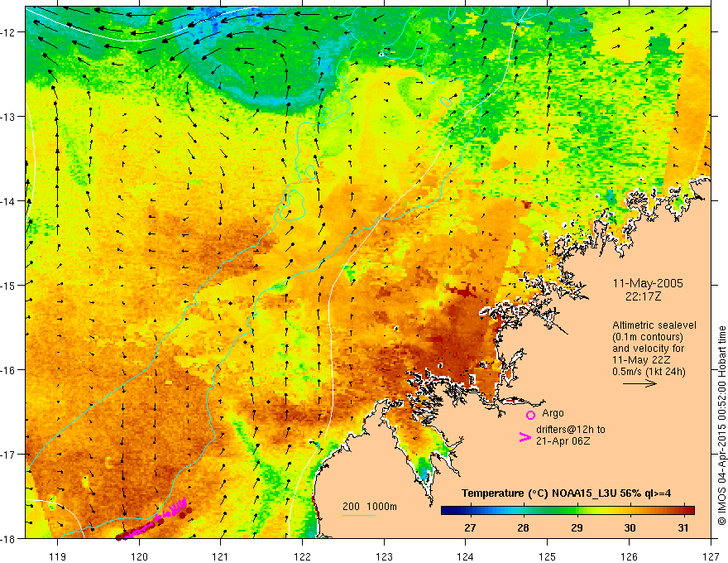Click the cyan 200m depth contour legend line
This screenshot has height=563, width=728.
(358, 515)
